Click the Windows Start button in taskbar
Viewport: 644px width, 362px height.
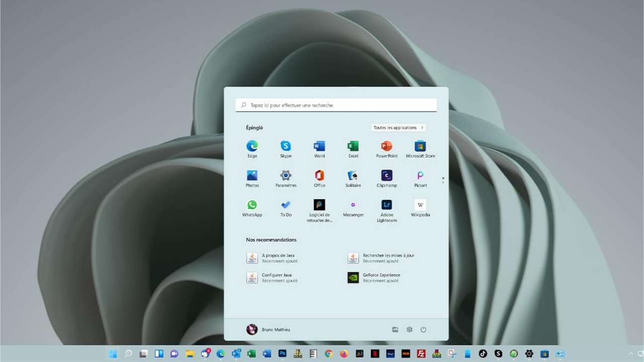[113, 353]
